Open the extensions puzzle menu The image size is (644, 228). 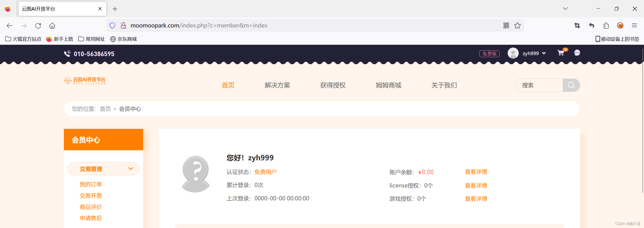606,25
